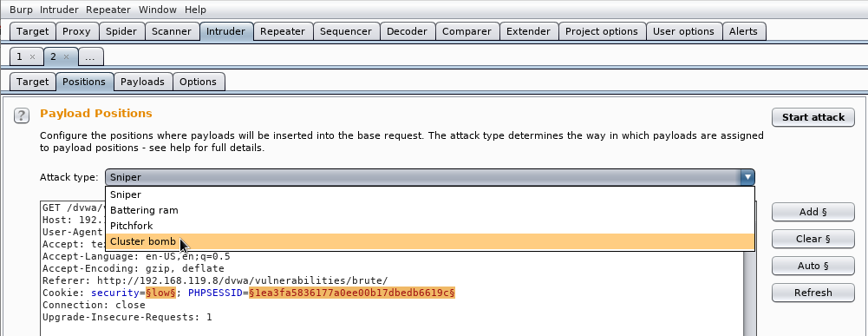Click the Clear § button
Screen dimensions: 868x336
pos(813,239)
